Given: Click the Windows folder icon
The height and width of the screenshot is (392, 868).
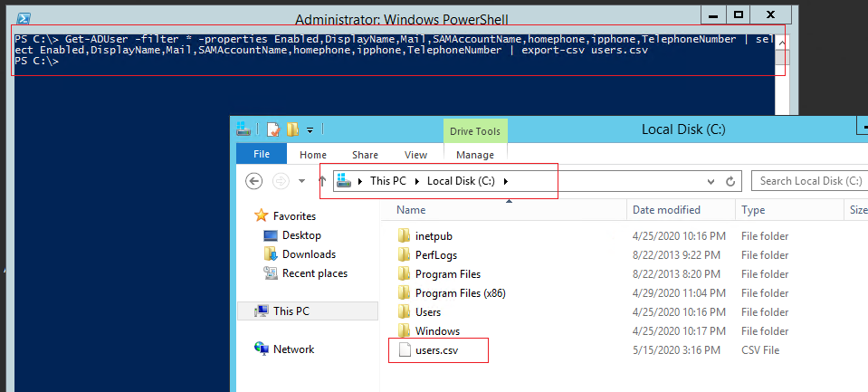Looking at the screenshot, I should [x=404, y=330].
